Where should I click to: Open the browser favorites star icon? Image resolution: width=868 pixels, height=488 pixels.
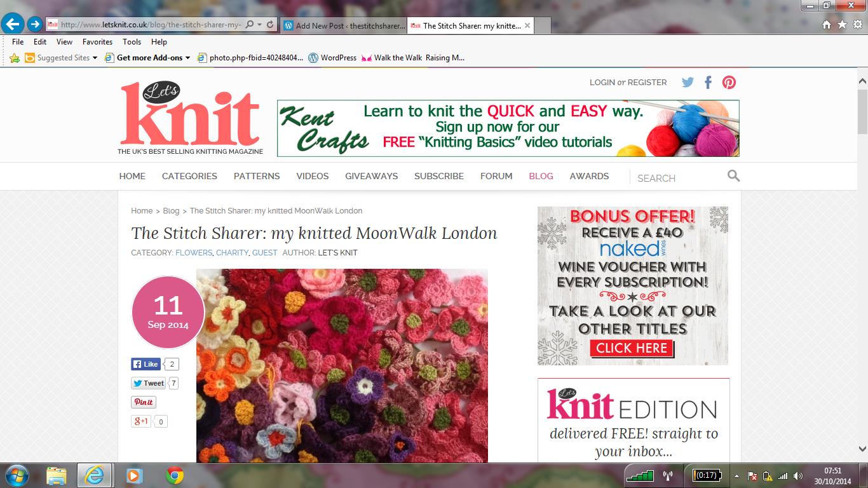[x=842, y=24]
